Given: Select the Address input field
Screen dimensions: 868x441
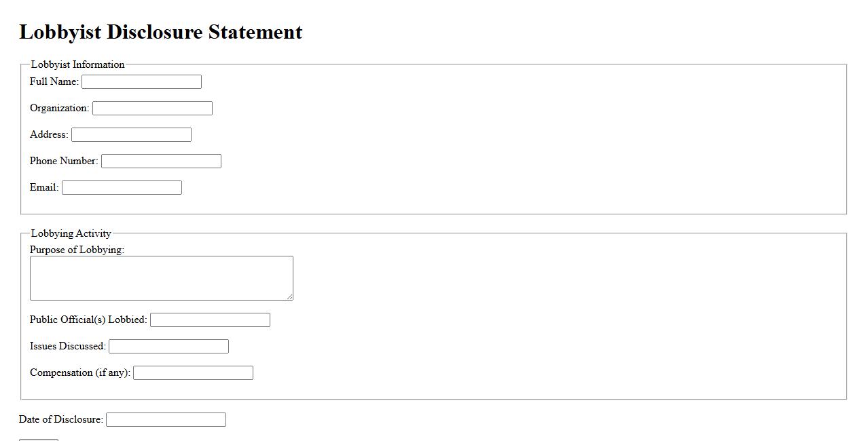Looking at the screenshot, I should tap(131, 134).
